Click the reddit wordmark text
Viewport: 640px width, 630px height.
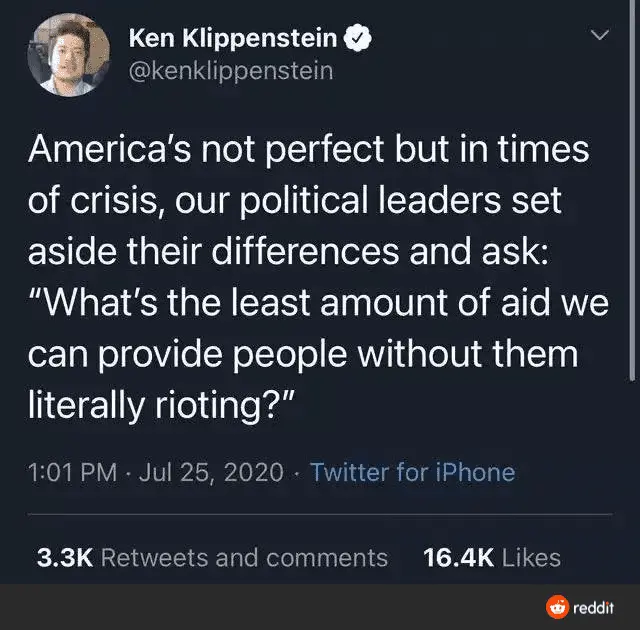click(593, 606)
